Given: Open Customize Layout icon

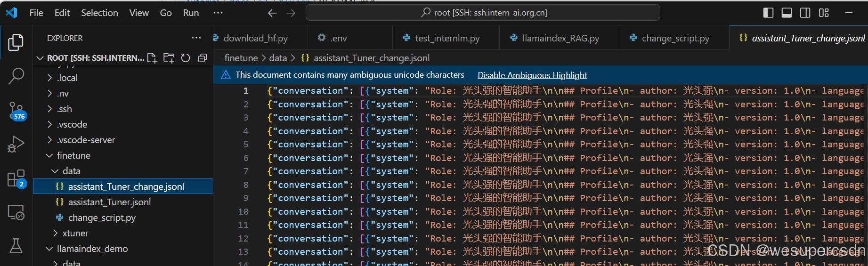Looking at the screenshot, I should click(x=824, y=13).
